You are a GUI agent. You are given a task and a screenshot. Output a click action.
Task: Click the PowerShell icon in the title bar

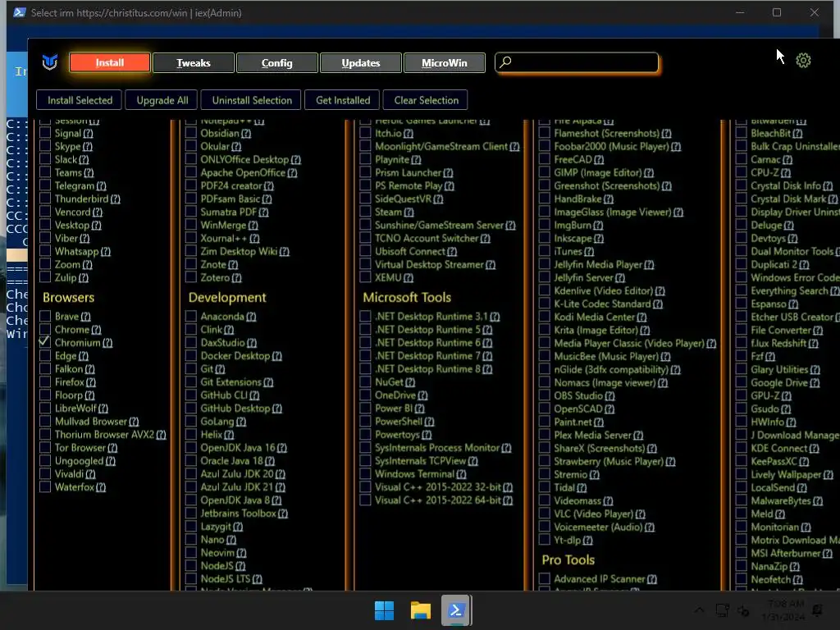point(20,12)
